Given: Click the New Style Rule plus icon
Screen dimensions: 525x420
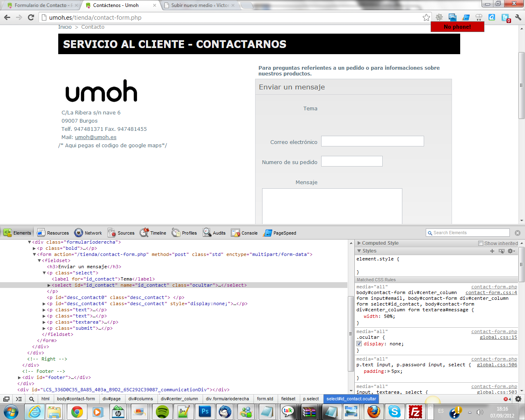Looking at the screenshot, I should point(492,251).
